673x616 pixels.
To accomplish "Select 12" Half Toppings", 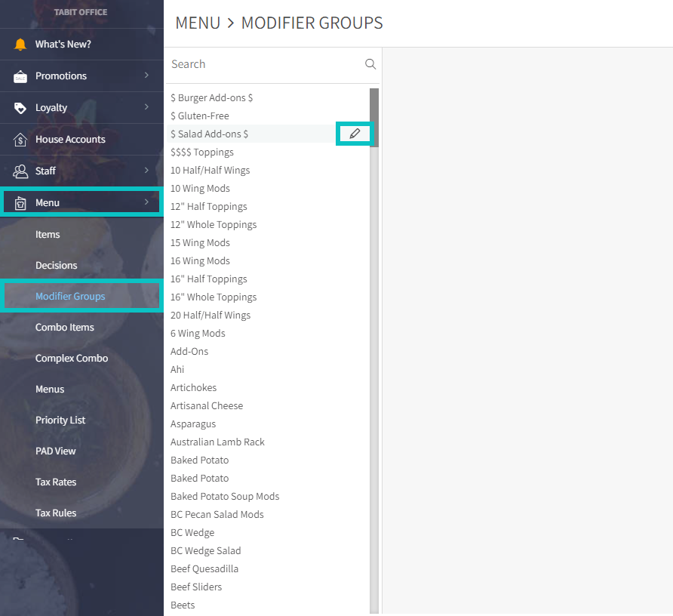I will 209,207.
